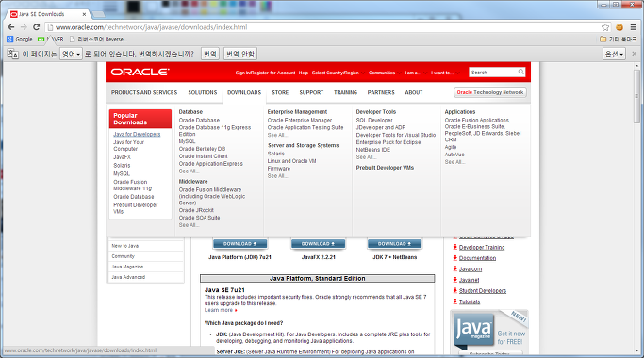Open the MySQL link under Database

[x=187, y=141]
